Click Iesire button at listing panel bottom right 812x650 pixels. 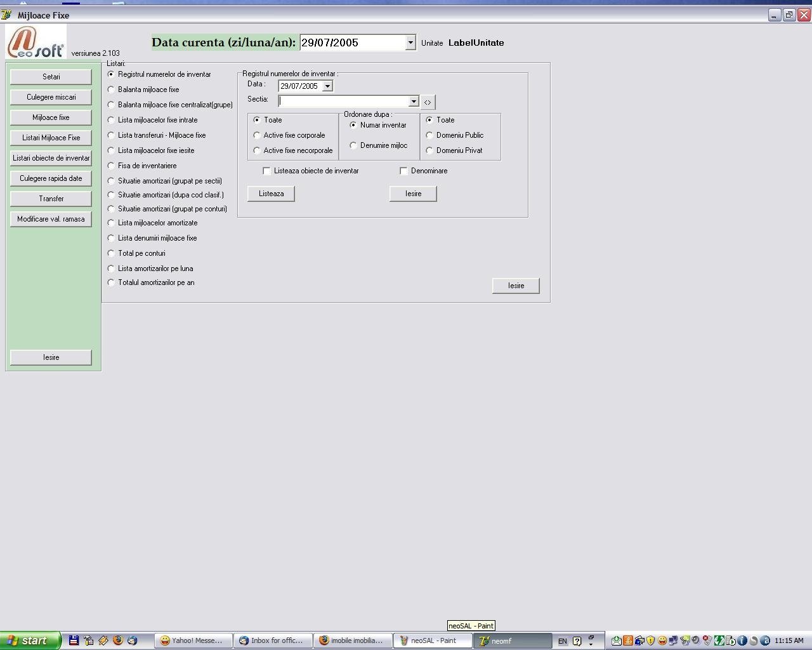click(x=516, y=286)
